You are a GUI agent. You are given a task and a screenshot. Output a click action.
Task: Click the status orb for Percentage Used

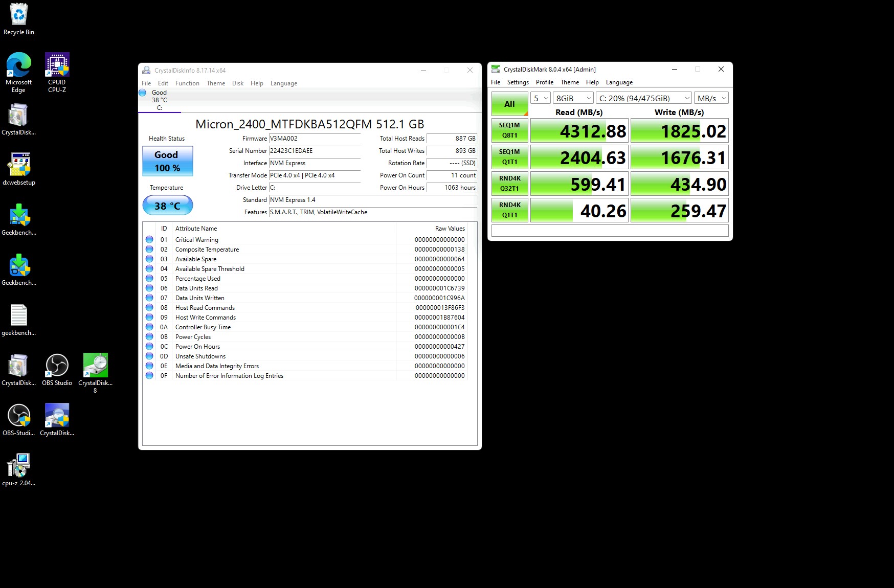[x=149, y=278]
